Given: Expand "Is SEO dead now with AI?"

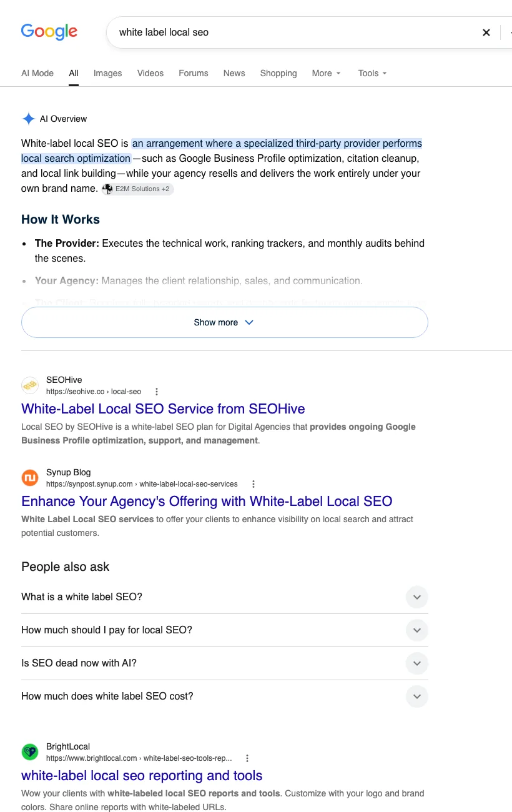Looking at the screenshot, I should tap(225, 663).
